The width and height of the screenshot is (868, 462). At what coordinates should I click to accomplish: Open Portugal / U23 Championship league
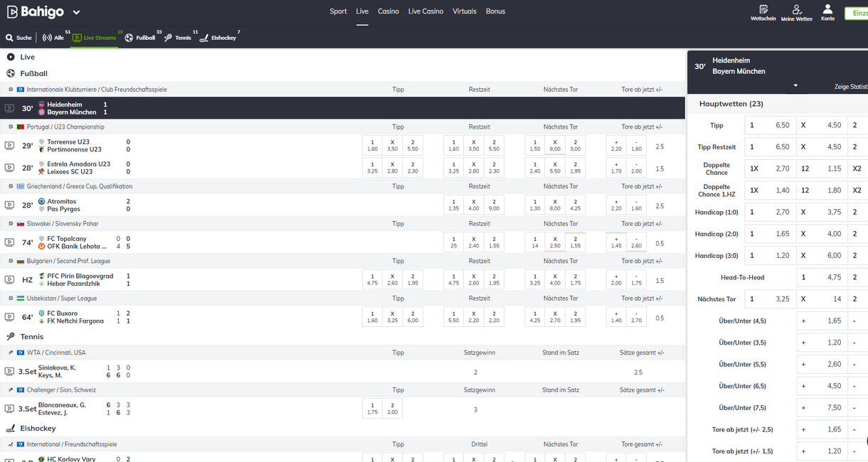65,127
